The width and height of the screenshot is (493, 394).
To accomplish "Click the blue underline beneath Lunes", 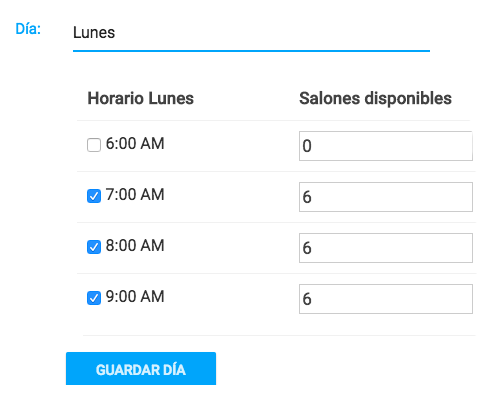I will [x=251, y=51].
